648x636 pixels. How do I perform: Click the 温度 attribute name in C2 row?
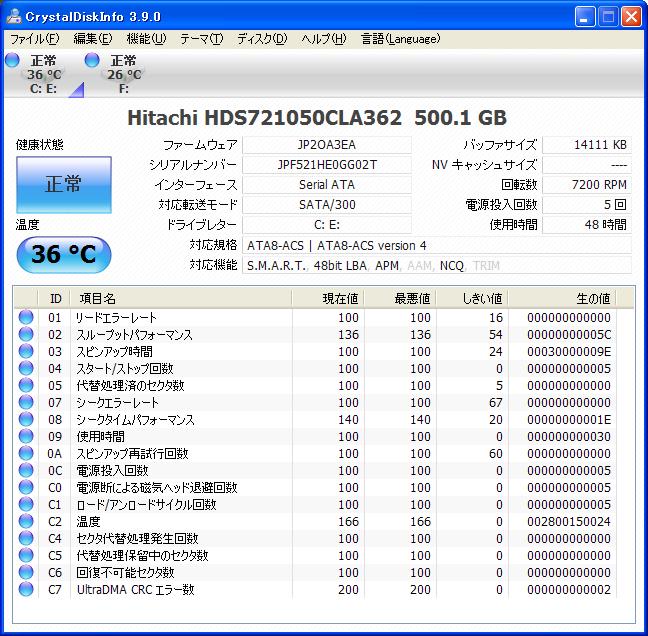tap(88, 522)
